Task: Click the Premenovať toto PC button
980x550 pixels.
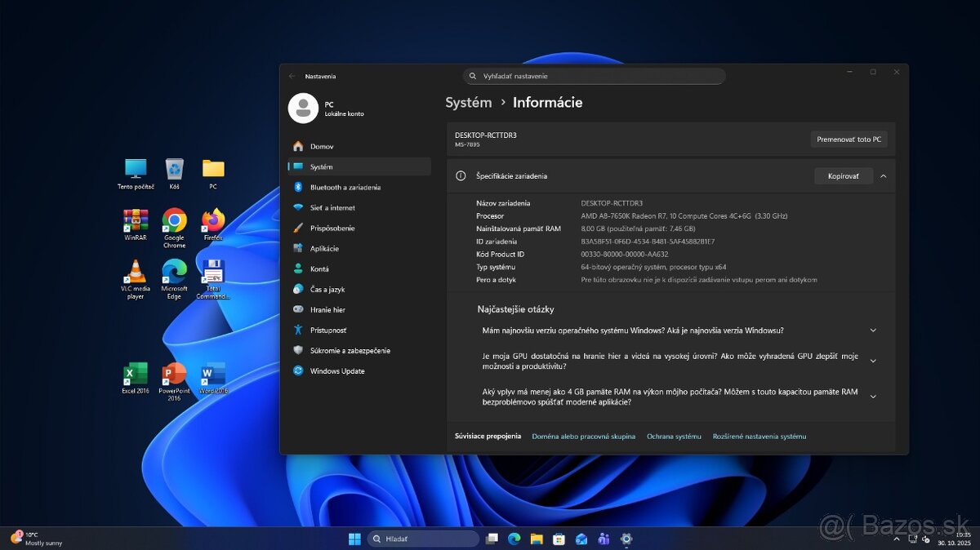Action: click(849, 139)
